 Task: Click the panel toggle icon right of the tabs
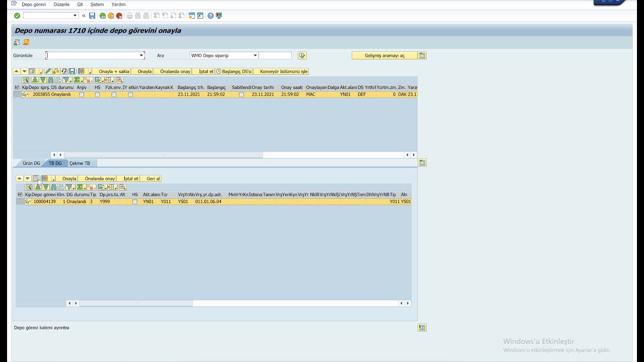[x=422, y=163]
